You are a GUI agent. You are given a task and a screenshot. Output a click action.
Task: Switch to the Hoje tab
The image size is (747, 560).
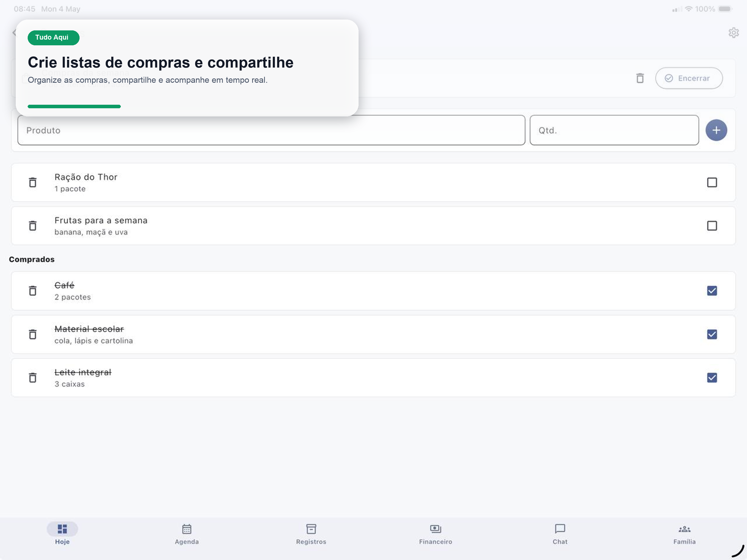pos(62,534)
